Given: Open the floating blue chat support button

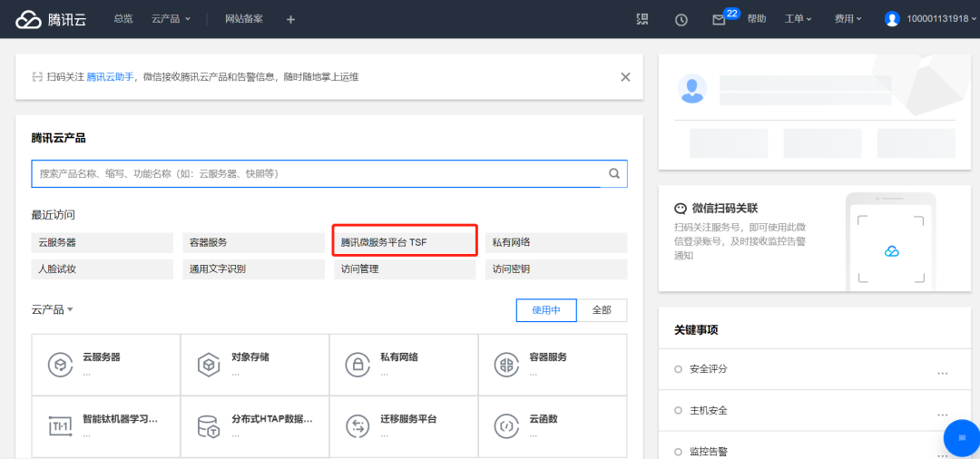Looking at the screenshot, I should (963, 438).
